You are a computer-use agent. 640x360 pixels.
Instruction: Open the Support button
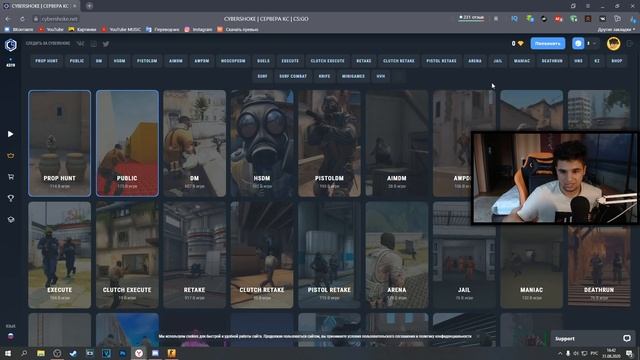point(592,338)
